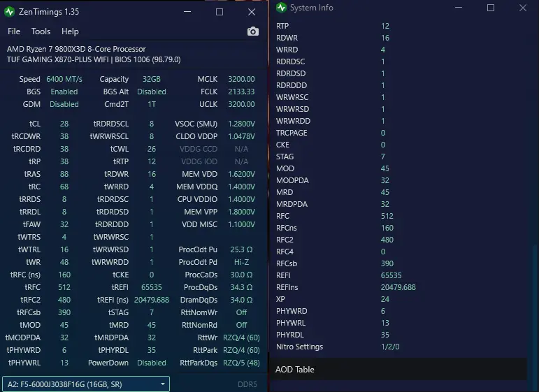Click the RFC4 row in System Info
Viewport: 539px width, 392px height.
click(398, 252)
